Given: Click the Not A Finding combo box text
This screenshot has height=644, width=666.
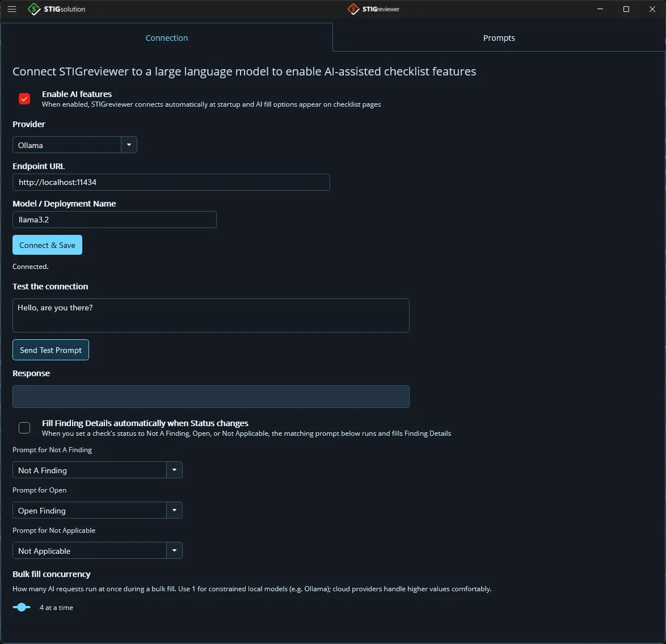Looking at the screenshot, I should [x=43, y=470].
